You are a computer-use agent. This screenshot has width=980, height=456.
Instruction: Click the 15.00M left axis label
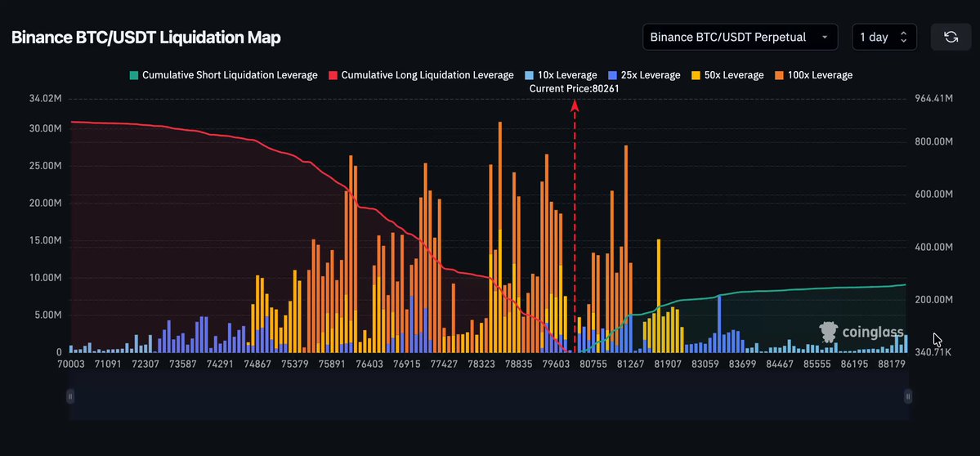point(46,240)
